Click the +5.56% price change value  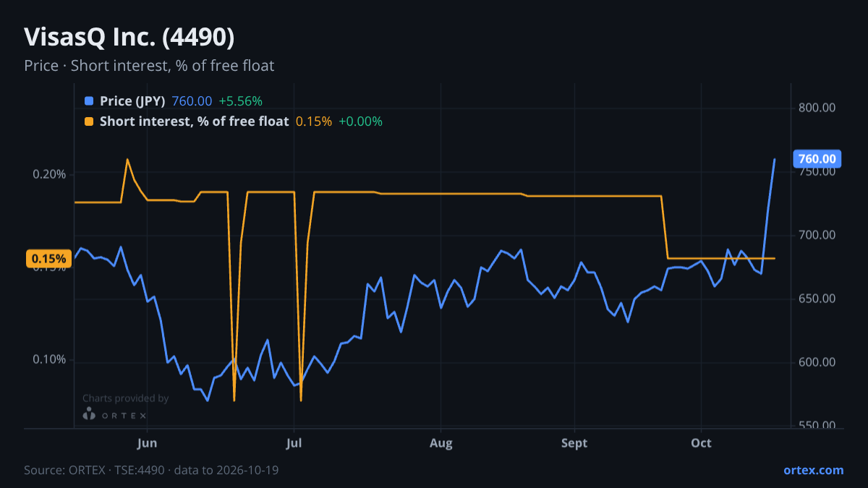(x=240, y=101)
